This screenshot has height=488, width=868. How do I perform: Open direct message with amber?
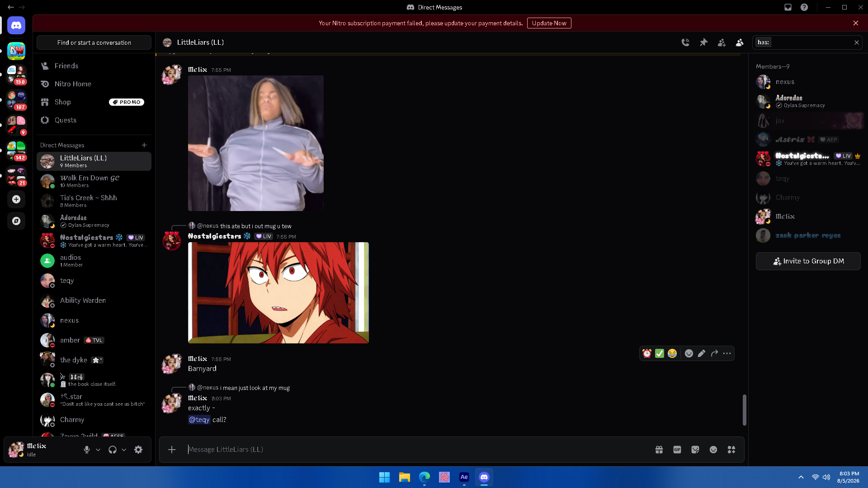point(94,340)
